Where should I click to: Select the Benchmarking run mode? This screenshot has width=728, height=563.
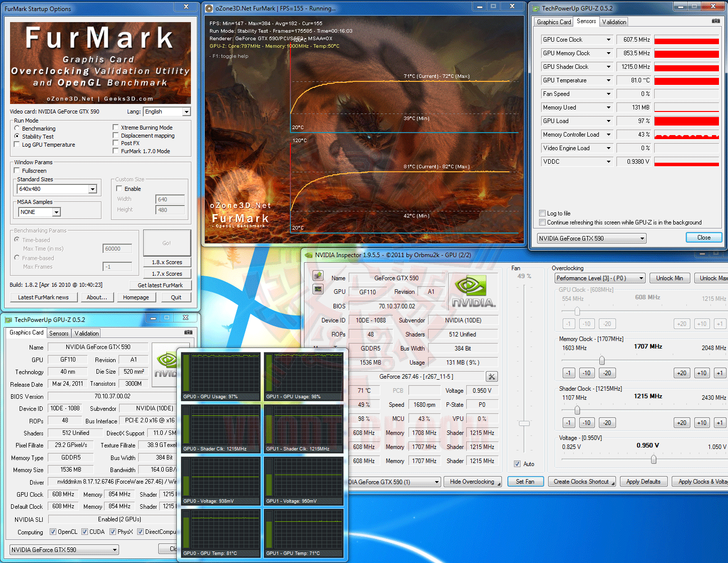point(17,129)
